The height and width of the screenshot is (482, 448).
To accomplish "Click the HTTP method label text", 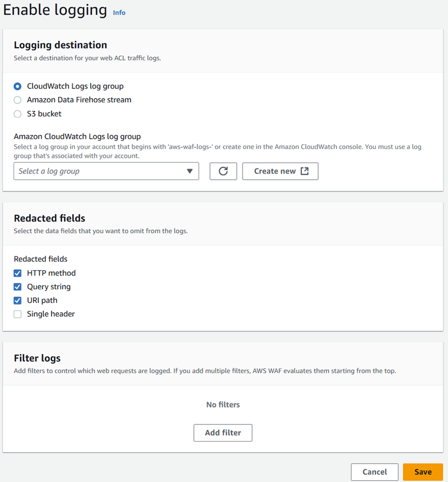I will pos(52,273).
